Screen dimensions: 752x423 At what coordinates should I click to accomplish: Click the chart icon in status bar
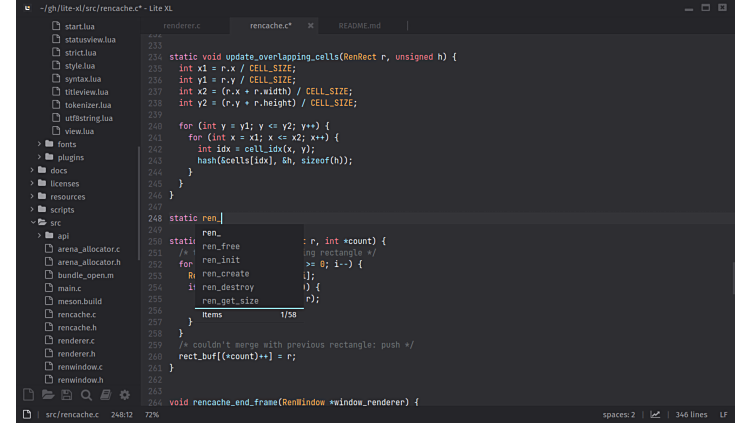655,414
